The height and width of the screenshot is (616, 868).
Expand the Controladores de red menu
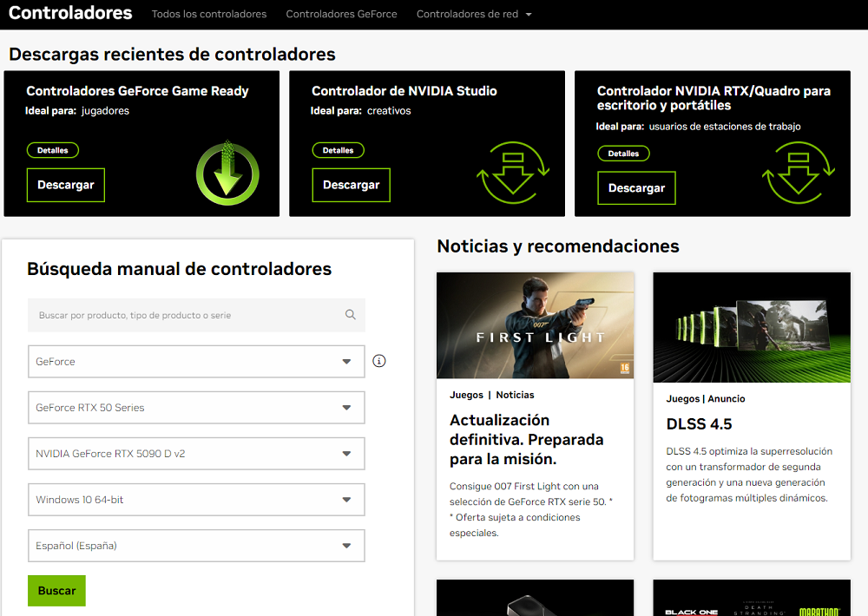tap(474, 14)
